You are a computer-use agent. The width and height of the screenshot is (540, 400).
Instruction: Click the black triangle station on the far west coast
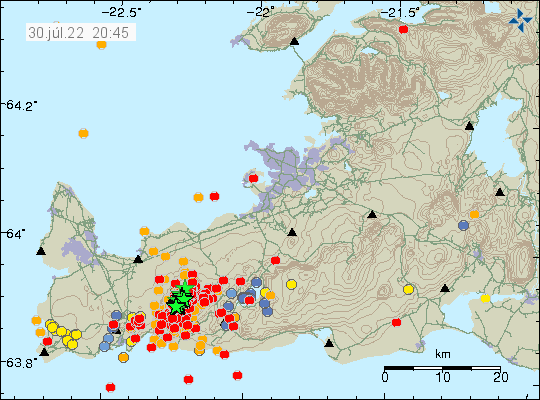41,251
